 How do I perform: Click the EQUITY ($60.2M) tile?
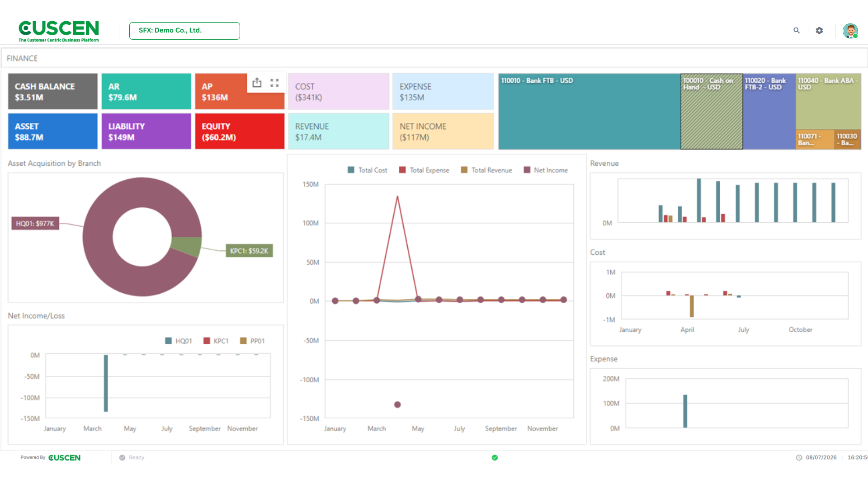click(x=240, y=131)
